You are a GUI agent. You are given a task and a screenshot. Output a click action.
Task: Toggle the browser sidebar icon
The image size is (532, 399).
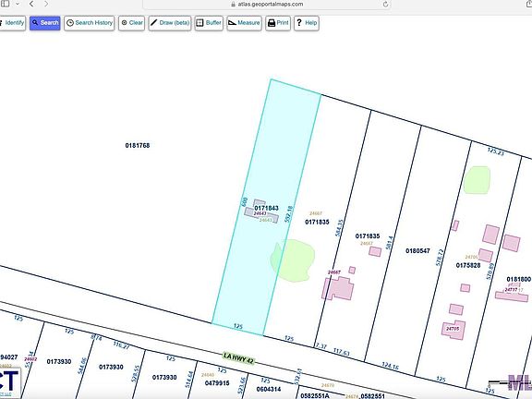point(6,4)
